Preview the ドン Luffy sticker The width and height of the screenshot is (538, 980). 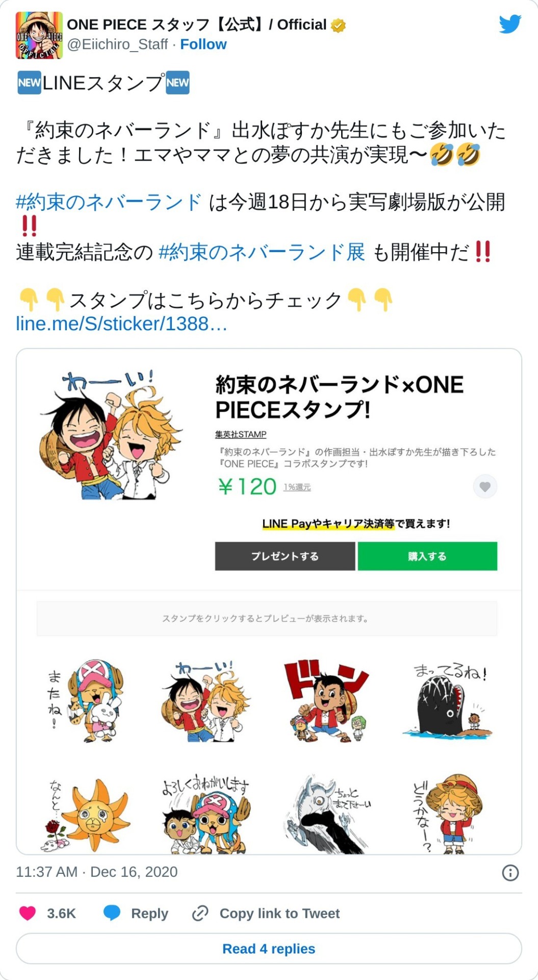tap(326, 700)
